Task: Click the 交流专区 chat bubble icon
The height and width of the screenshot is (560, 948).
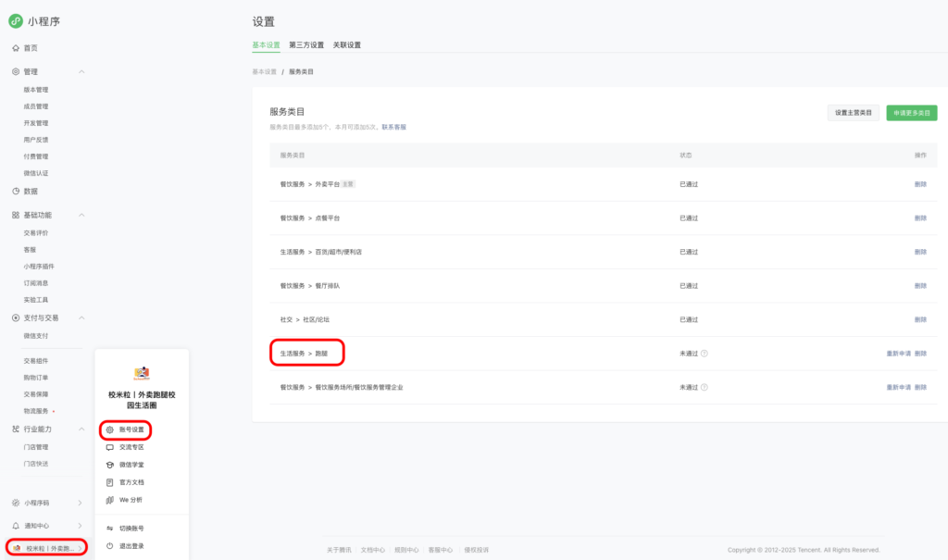Action: point(108,447)
